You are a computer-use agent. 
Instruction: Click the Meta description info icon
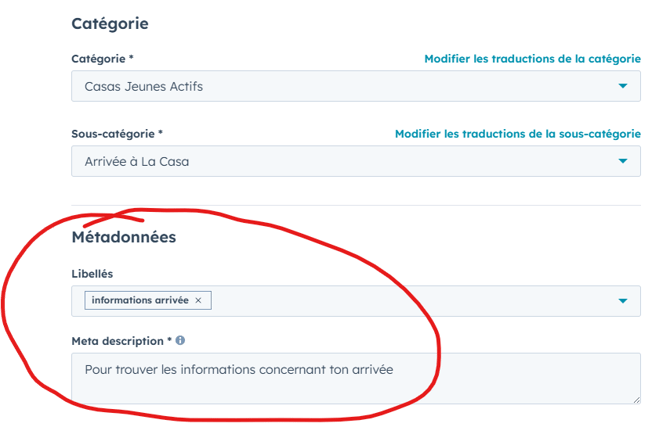coord(180,341)
